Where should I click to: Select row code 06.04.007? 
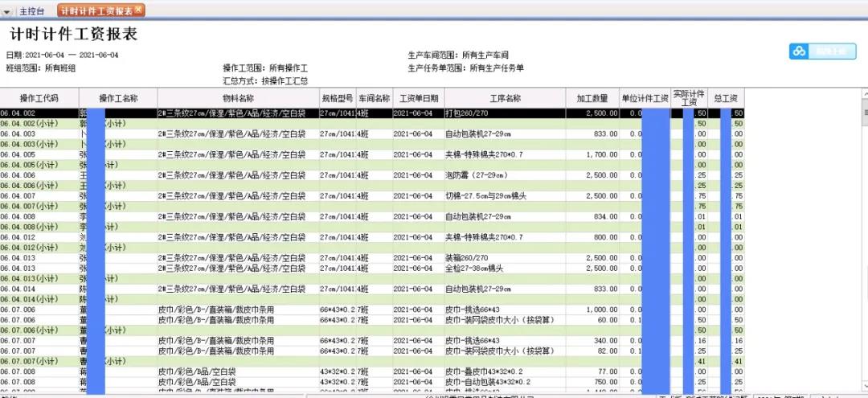click(x=18, y=196)
